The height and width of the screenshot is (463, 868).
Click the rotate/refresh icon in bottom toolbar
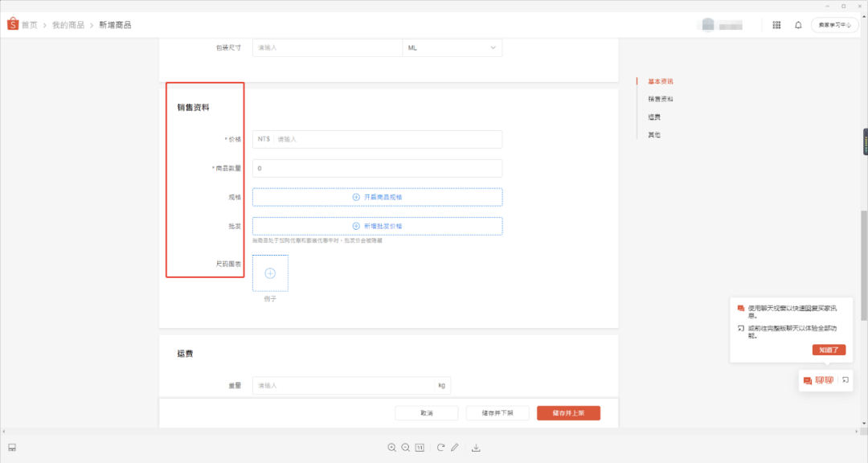coord(440,447)
